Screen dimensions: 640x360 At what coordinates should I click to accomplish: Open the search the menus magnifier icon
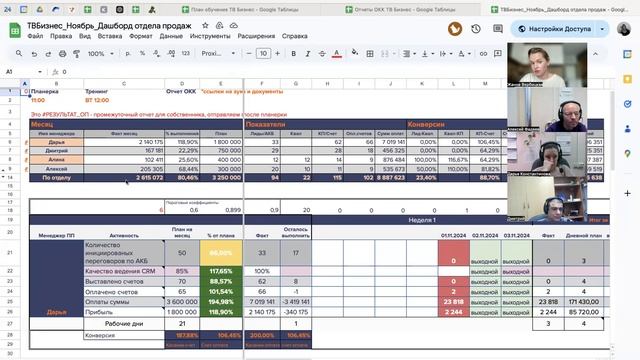[x=19, y=53]
